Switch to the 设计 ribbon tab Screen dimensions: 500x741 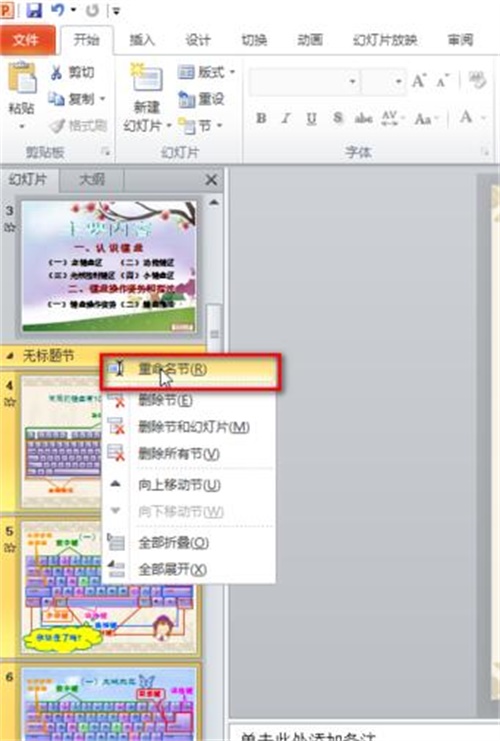coord(198,40)
